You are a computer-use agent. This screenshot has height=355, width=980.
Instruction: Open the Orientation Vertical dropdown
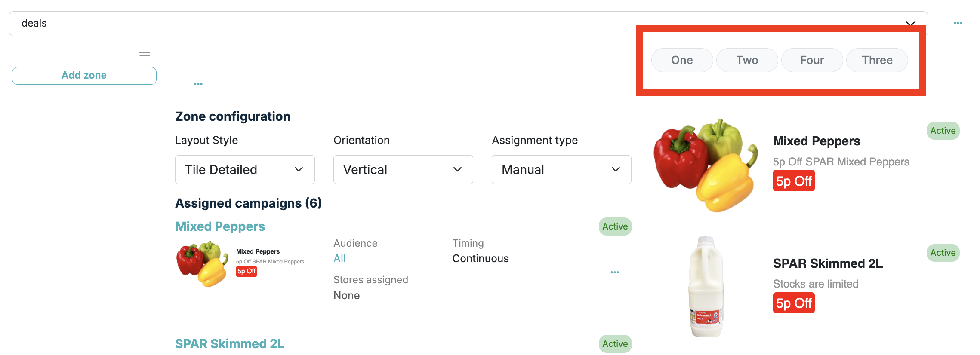(x=403, y=170)
